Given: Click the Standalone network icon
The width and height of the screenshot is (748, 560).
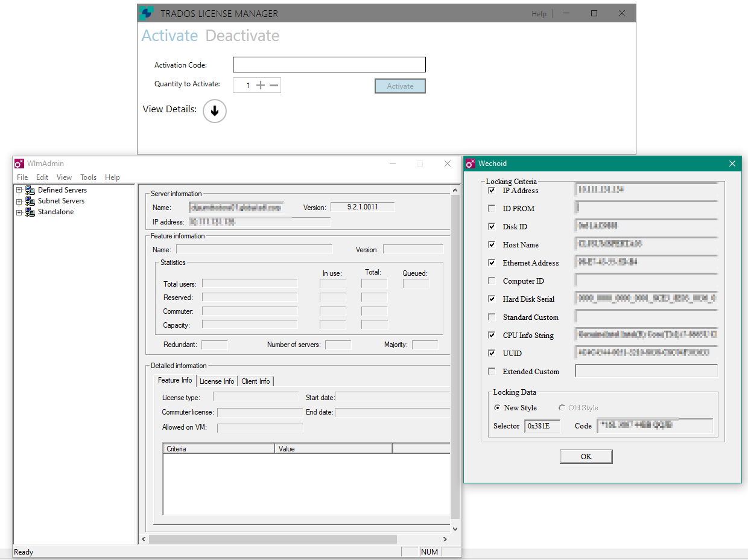Looking at the screenshot, I should (30, 212).
